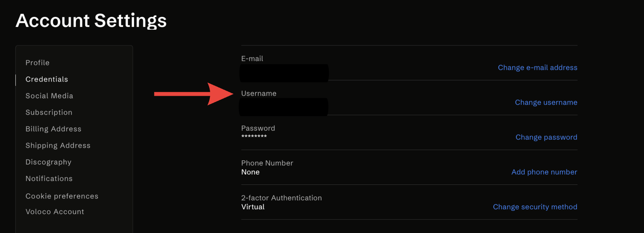Image resolution: width=644 pixels, height=233 pixels.
Task: Click the Change username link
Action: point(546,103)
